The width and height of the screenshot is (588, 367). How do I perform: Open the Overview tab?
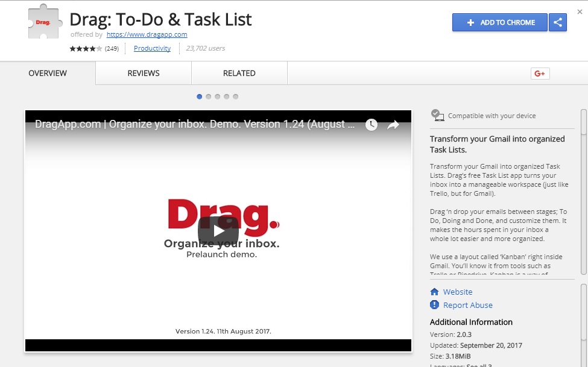(48, 73)
